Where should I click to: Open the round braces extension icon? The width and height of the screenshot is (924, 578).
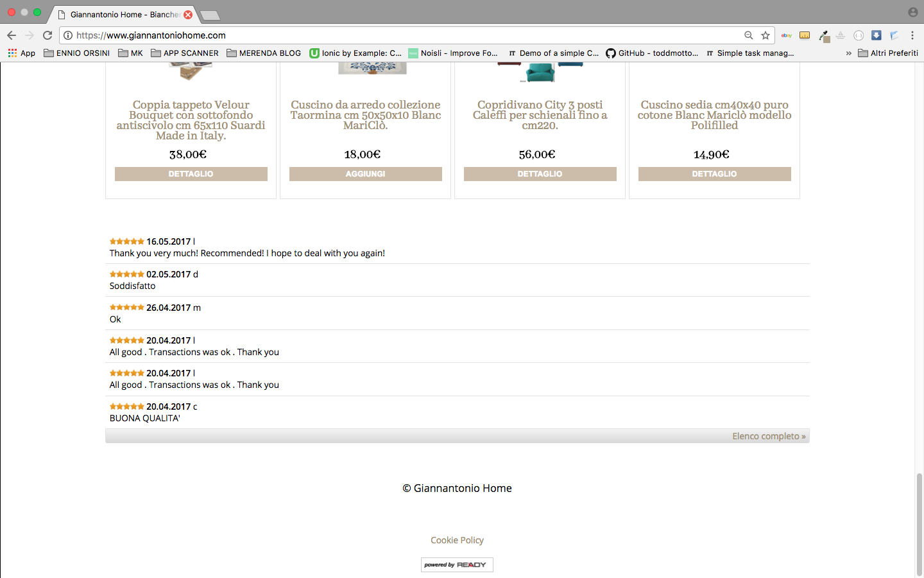859,35
